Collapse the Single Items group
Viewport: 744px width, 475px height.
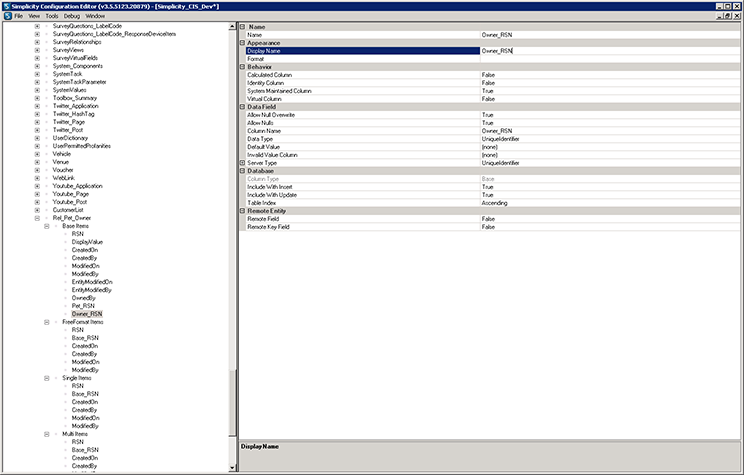click(x=46, y=378)
